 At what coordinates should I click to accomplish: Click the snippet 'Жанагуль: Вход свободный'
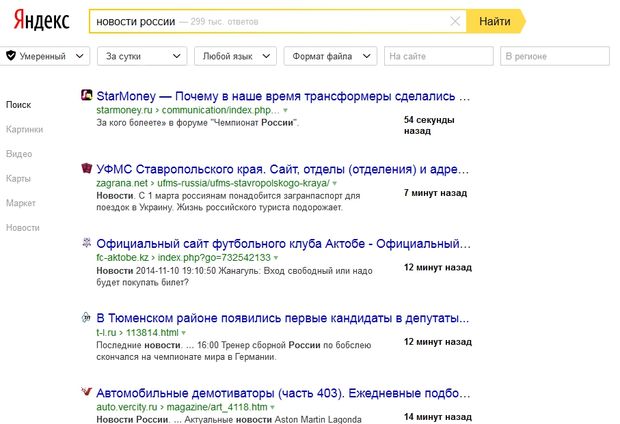[x=234, y=276]
